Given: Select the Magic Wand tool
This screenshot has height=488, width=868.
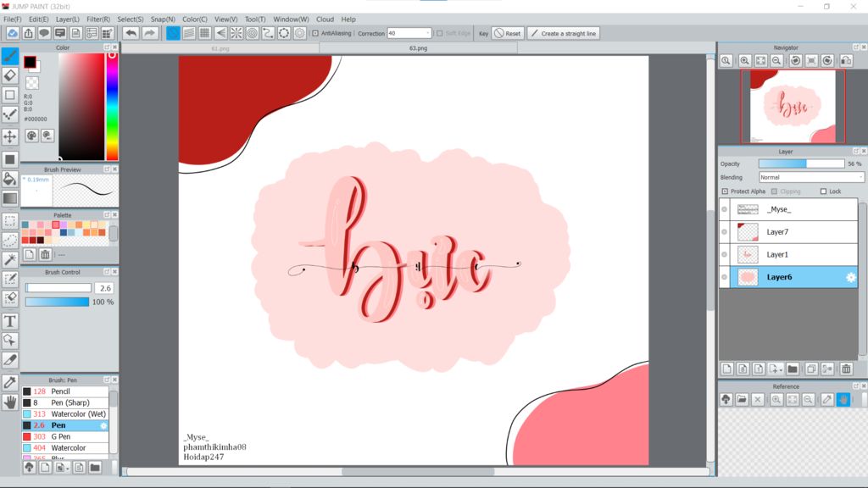Looking at the screenshot, I should click(x=10, y=259).
